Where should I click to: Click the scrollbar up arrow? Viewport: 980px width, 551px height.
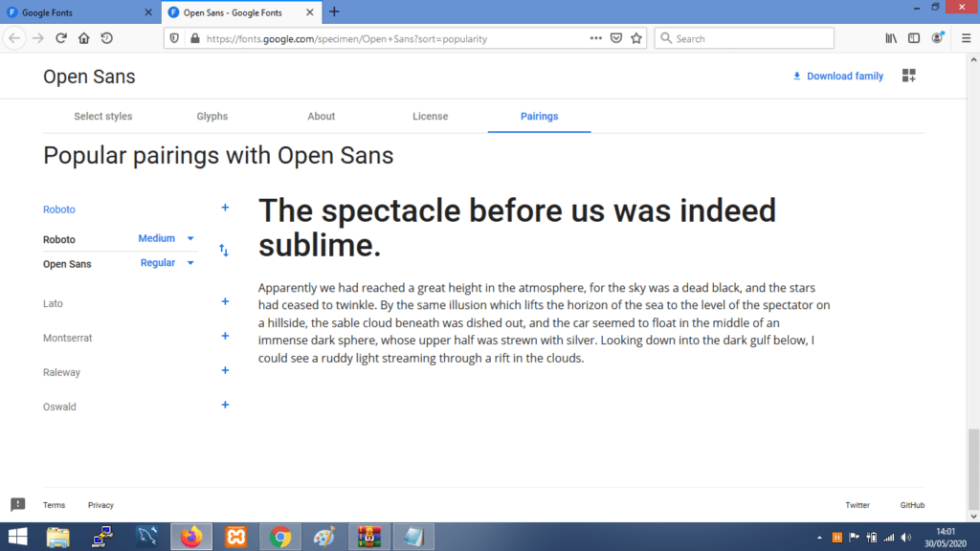pos(973,60)
